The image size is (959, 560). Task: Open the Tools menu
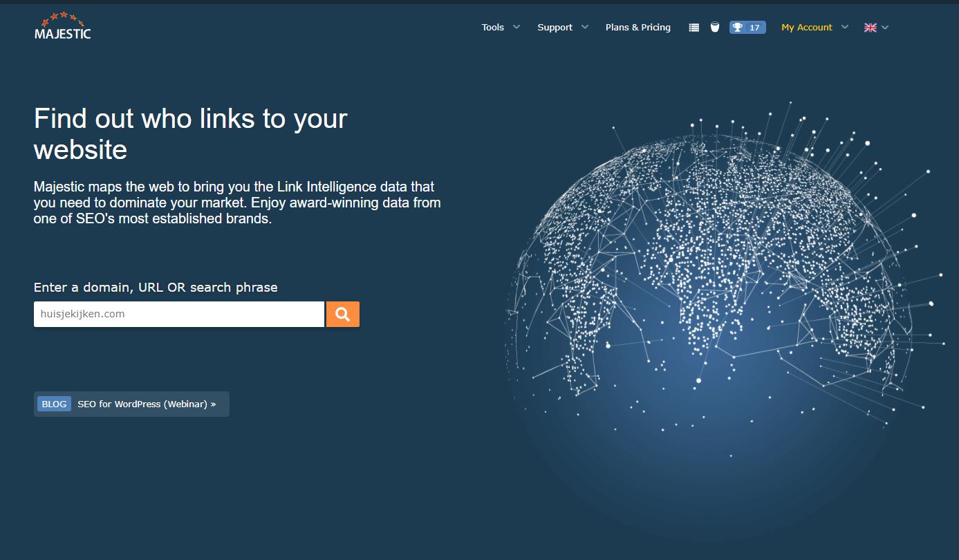[x=493, y=28]
